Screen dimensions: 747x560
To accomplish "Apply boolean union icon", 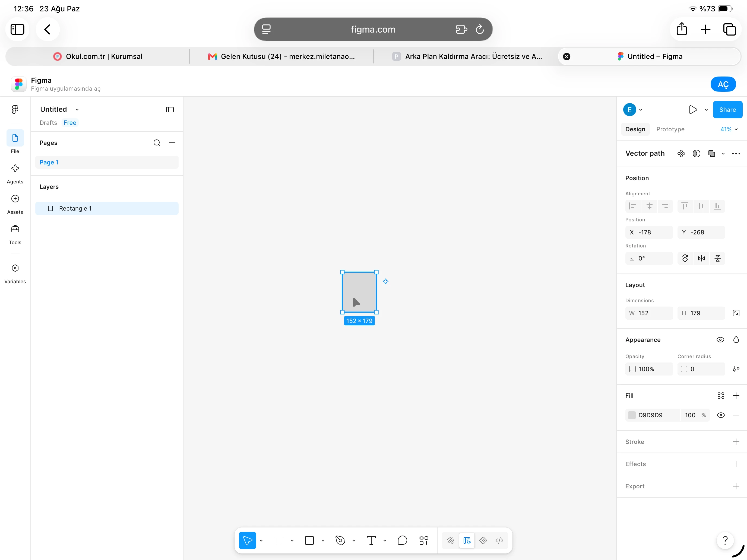I will (x=711, y=154).
